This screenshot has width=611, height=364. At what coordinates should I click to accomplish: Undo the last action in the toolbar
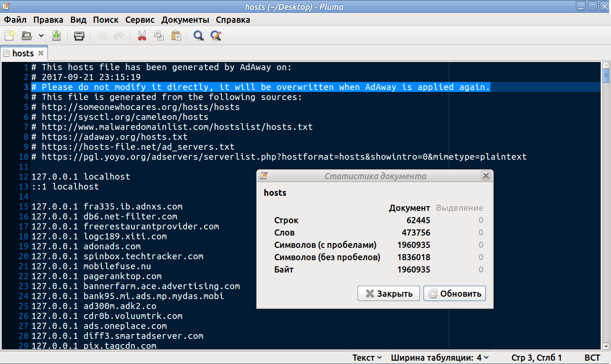pyautogui.click(x=102, y=36)
